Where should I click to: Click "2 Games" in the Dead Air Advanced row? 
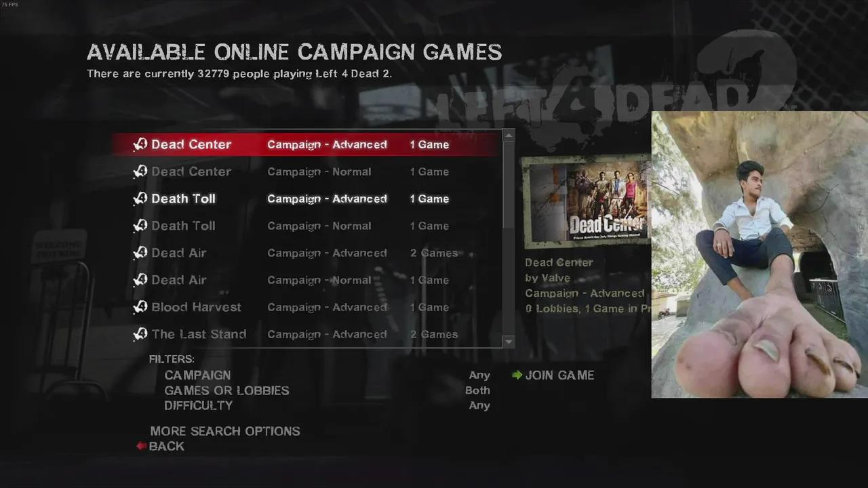pyautogui.click(x=434, y=253)
